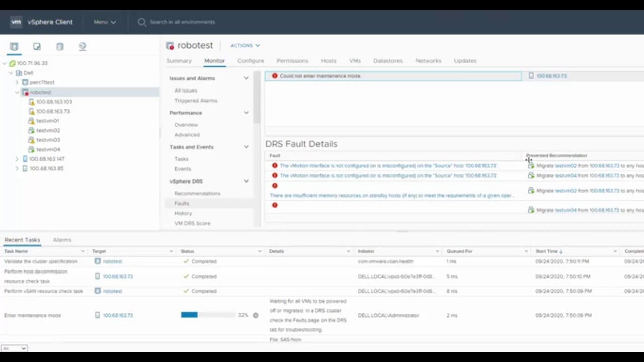Collapse the robotest cluster tree node
Viewport: 644px width, 362px height.
pyautogui.click(x=17, y=92)
